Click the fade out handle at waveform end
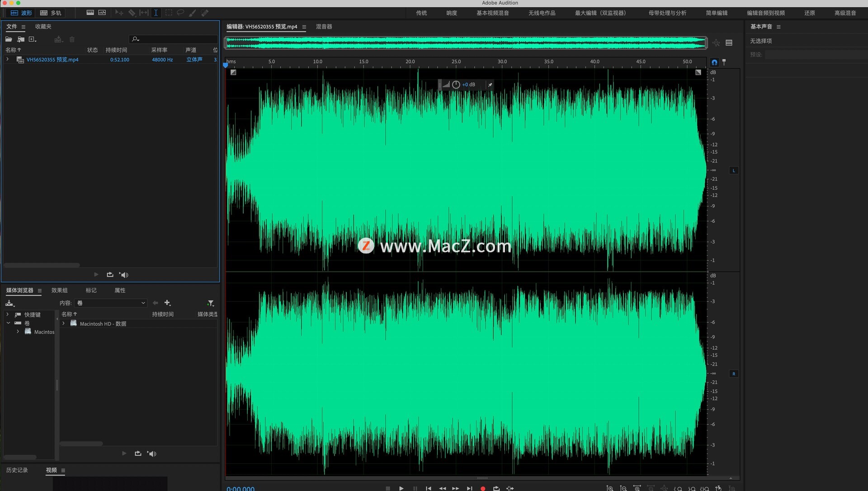868x491 pixels. click(698, 72)
